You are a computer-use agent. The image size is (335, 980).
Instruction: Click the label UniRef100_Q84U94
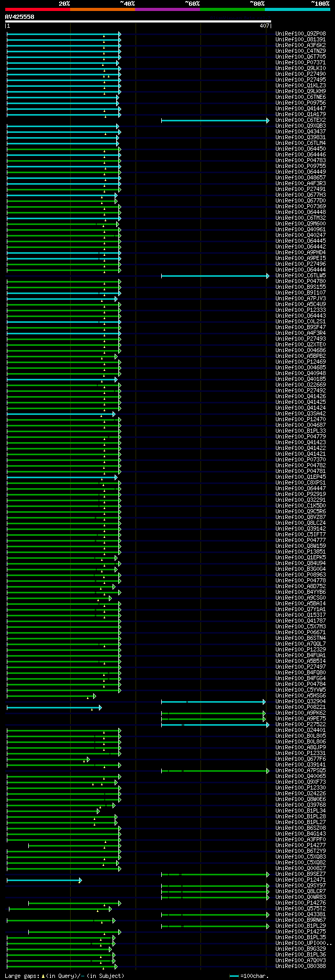point(300,564)
